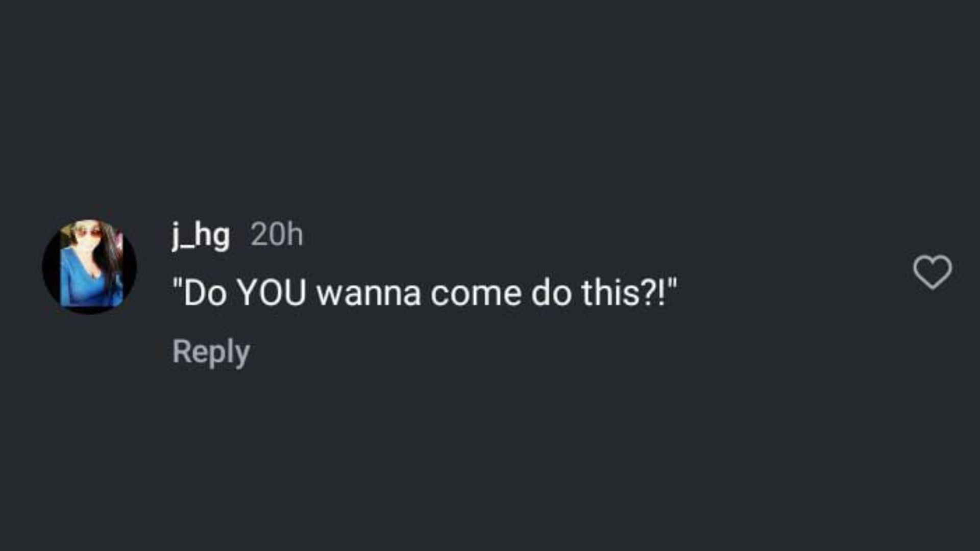This screenshot has height=551, width=980.
Task: Tap the heart outline beside the comment
Action: tap(932, 272)
